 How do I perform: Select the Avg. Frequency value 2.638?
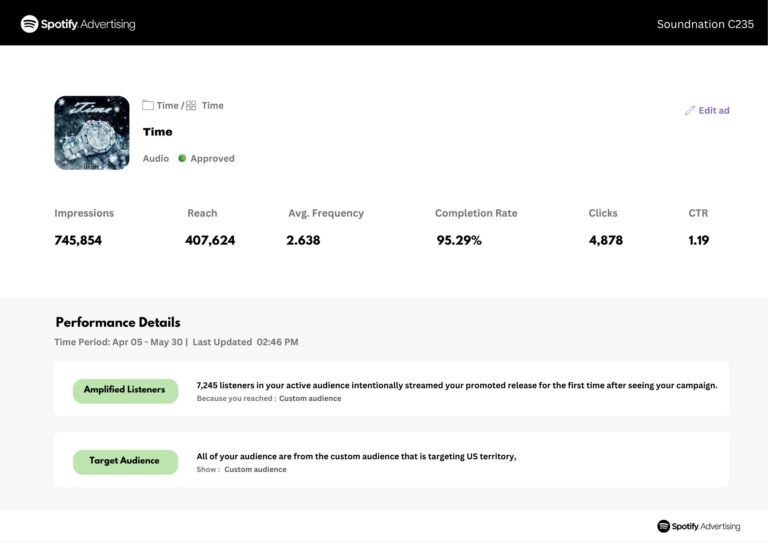pos(303,240)
